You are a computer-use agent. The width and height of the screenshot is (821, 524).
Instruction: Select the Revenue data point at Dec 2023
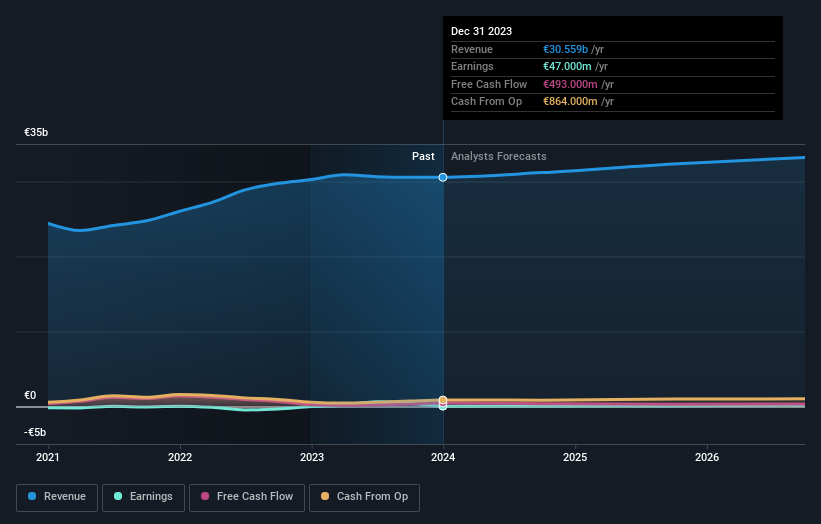[x=443, y=177]
